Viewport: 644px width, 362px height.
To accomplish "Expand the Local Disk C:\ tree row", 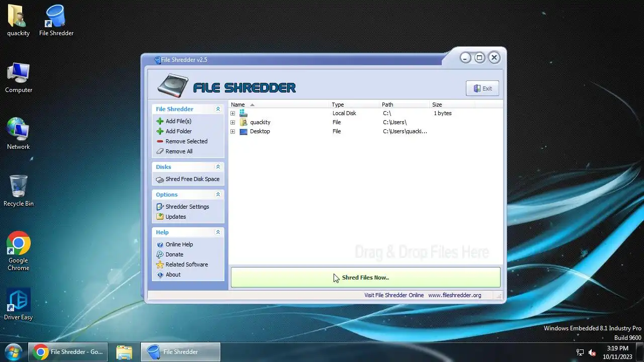I will point(232,113).
